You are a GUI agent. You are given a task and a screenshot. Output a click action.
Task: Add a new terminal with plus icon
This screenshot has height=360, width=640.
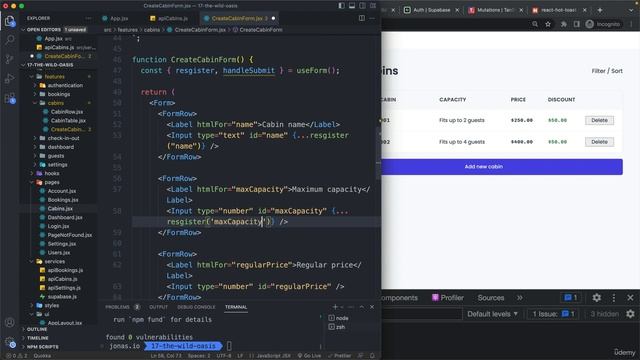tap(335, 307)
